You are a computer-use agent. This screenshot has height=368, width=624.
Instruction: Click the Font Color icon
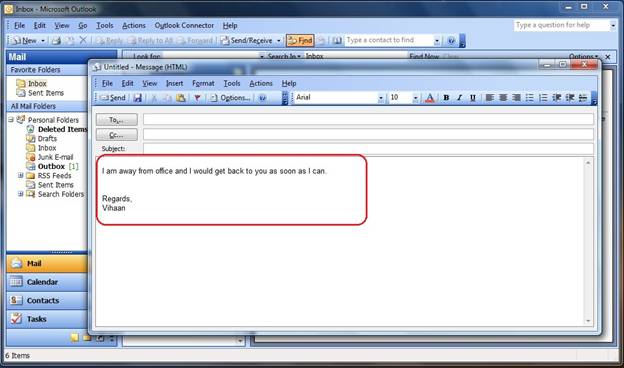click(430, 97)
